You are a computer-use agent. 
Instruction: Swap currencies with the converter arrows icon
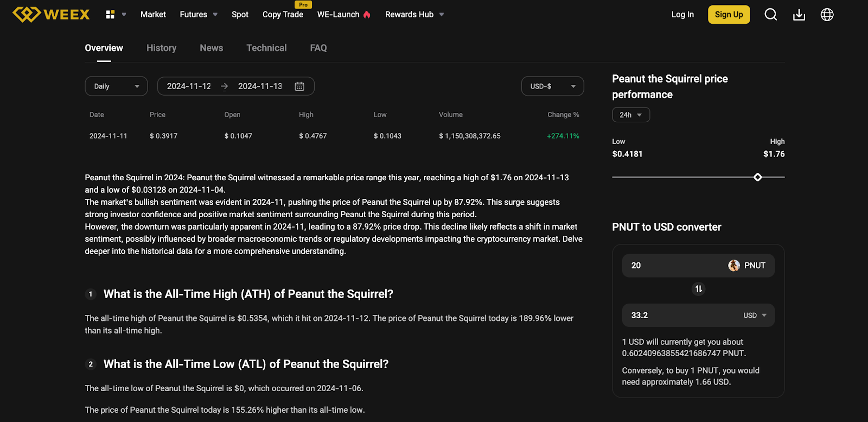699,289
